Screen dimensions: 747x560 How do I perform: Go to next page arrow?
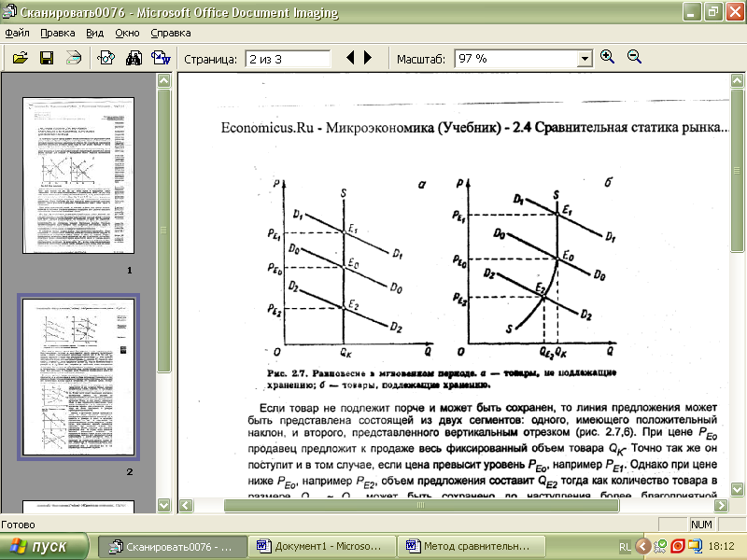pyautogui.click(x=367, y=58)
